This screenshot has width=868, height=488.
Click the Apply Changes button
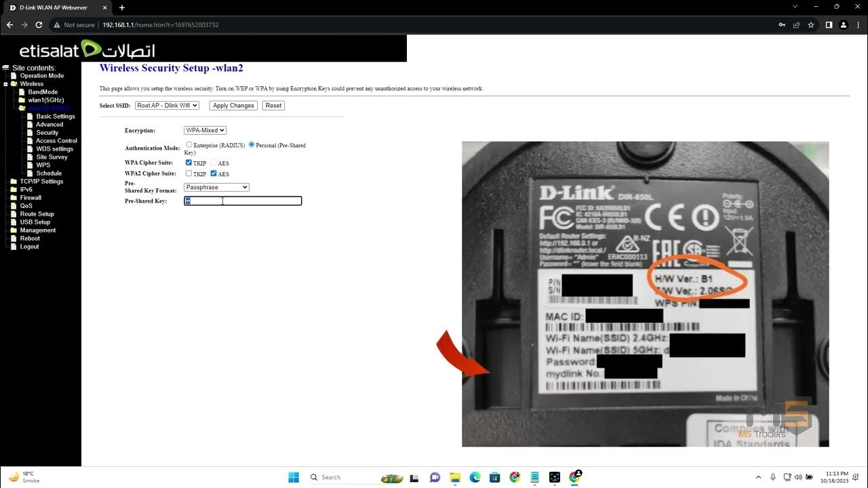tap(233, 106)
